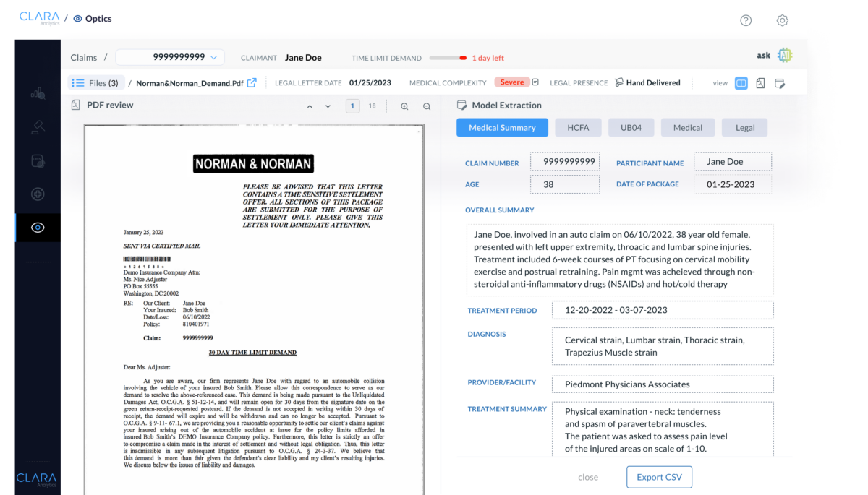The height and width of the screenshot is (495, 868).
Task: Expand the claim number 9999999999 dropdown
Action: 170,57
